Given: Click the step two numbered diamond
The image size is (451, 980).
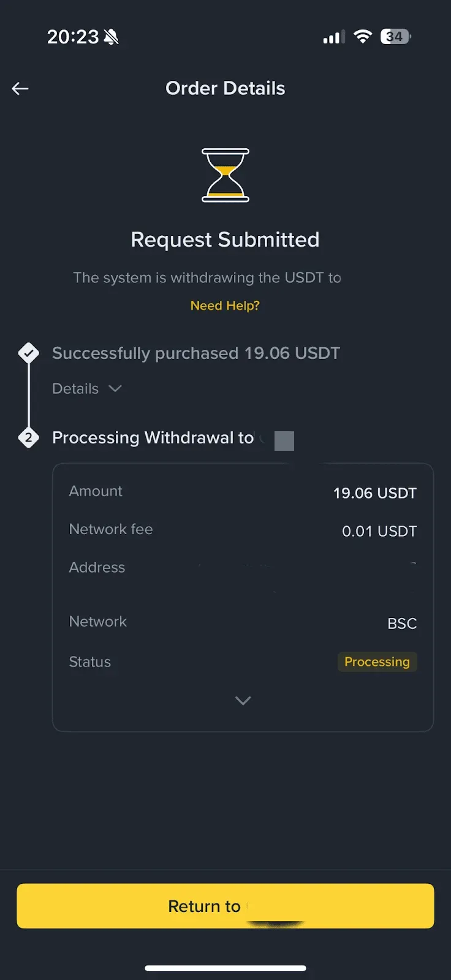Looking at the screenshot, I should [x=29, y=438].
